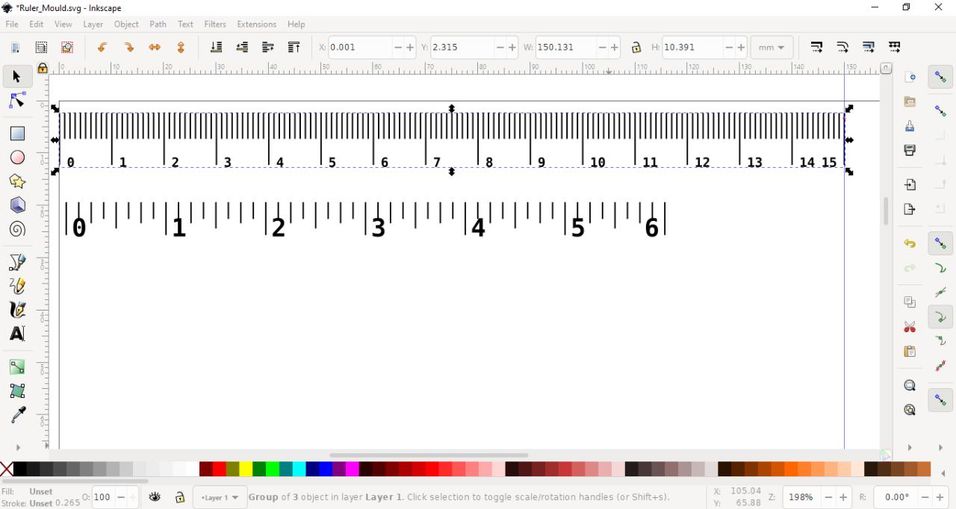
Task: Open the Filters menu
Action: (x=215, y=24)
